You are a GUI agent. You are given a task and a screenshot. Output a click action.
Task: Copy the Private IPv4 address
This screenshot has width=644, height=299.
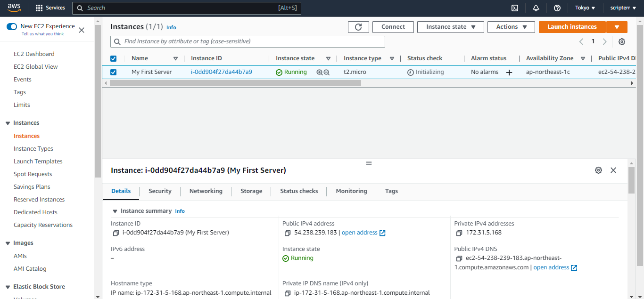pos(459,233)
